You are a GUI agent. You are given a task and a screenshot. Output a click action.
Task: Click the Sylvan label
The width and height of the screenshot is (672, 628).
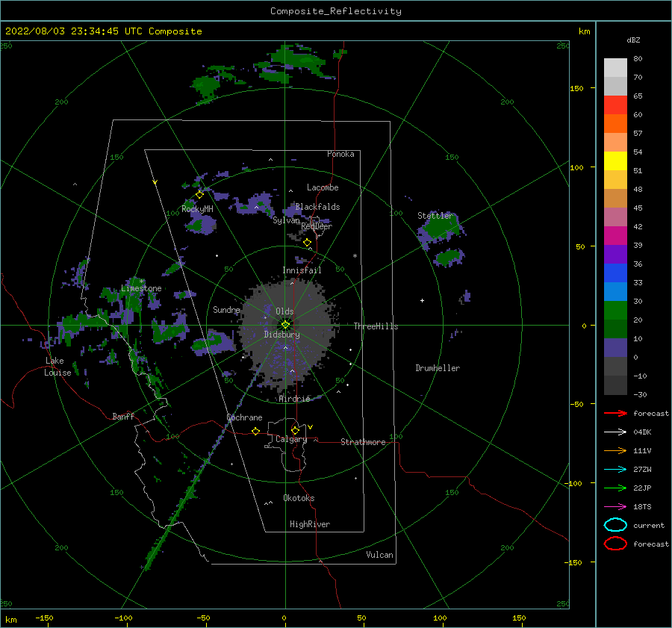[286, 220]
